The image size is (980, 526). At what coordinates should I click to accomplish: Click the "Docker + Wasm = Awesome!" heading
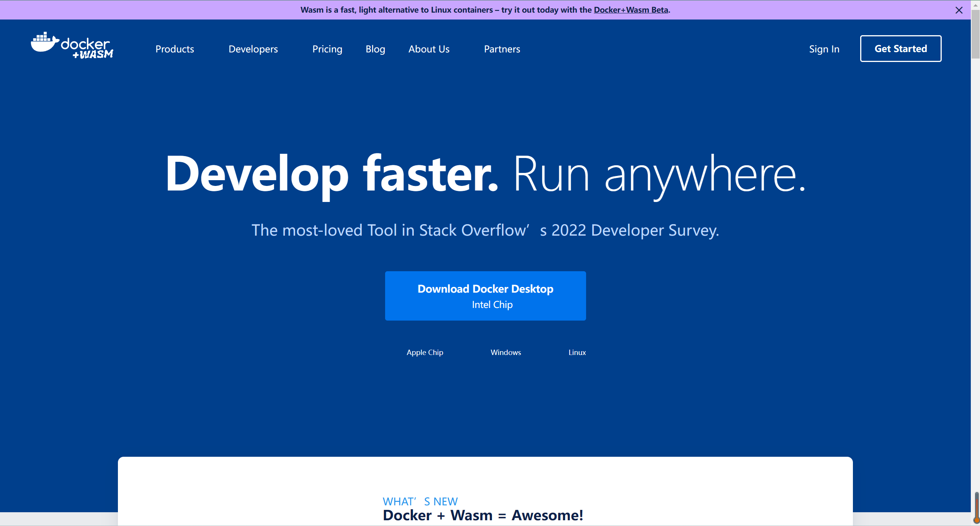point(483,515)
